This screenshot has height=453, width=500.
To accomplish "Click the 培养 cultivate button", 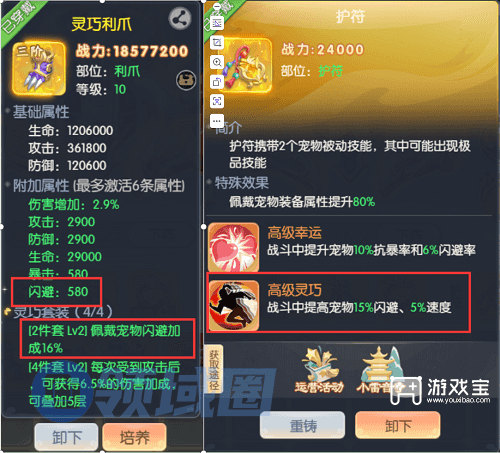I will point(135,437).
